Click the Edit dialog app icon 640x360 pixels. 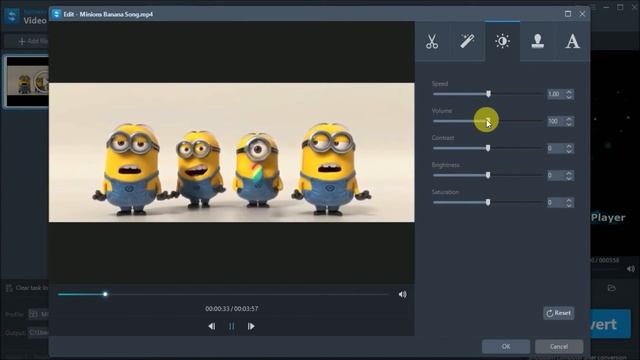[56, 14]
